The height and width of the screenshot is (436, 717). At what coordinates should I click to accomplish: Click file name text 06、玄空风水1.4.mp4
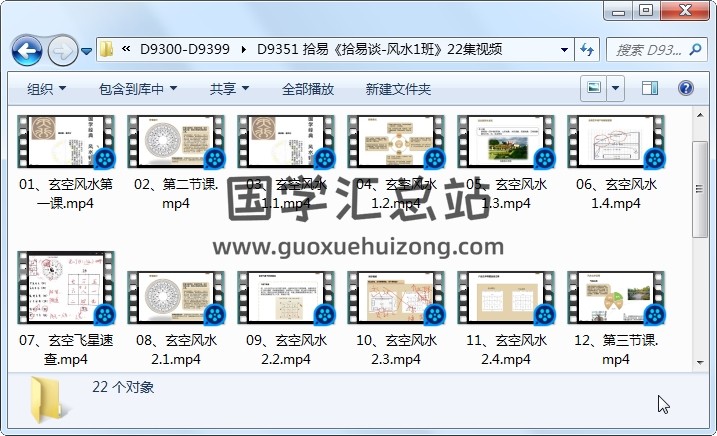616,194
